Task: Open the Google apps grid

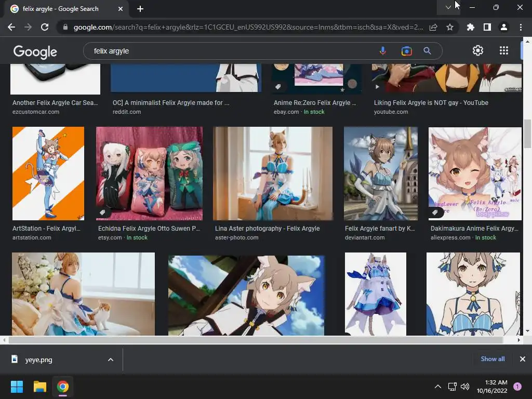Action: click(x=504, y=50)
